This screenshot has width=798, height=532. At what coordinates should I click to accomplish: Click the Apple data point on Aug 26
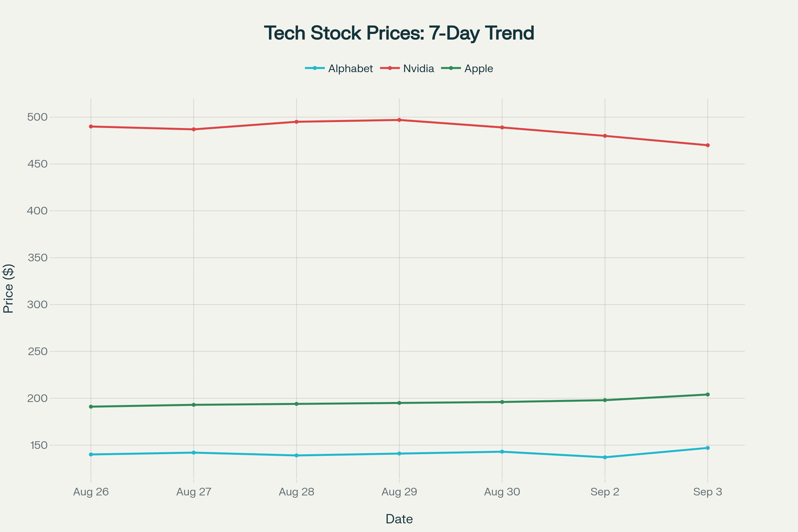click(91, 407)
